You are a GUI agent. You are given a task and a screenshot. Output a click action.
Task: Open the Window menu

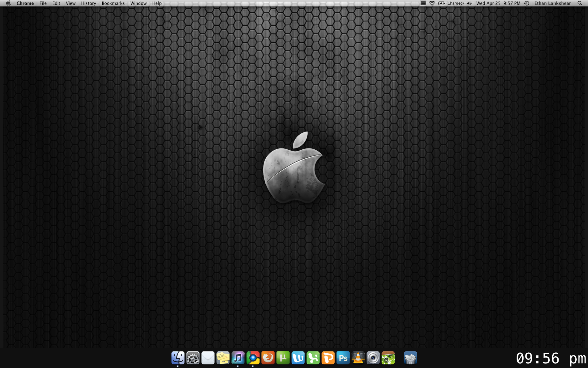[x=138, y=3]
